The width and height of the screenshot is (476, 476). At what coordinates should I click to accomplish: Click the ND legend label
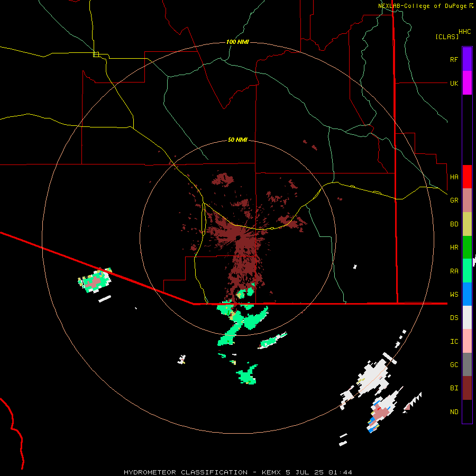pyautogui.click(x=454, y=412)
